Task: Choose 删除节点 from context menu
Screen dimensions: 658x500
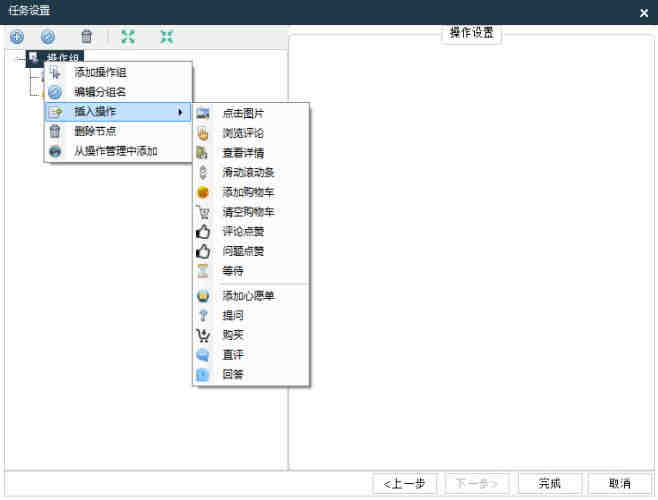Action: tap(118, 131)
